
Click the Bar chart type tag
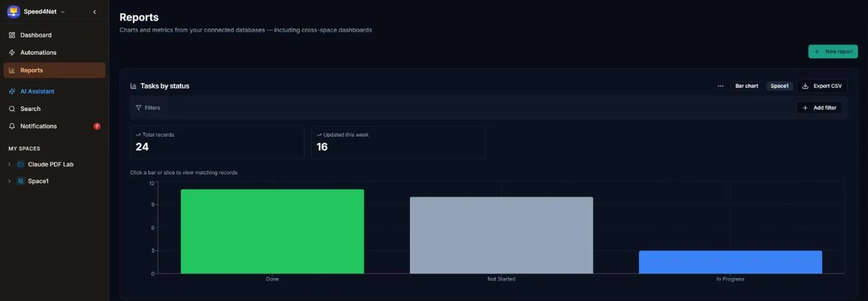(x=746, y=86)
